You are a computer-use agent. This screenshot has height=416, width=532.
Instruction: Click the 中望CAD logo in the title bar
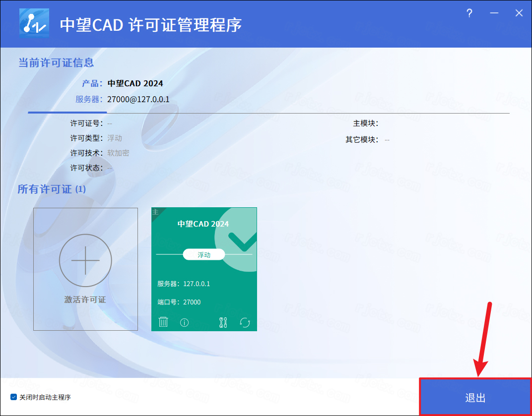34,24
